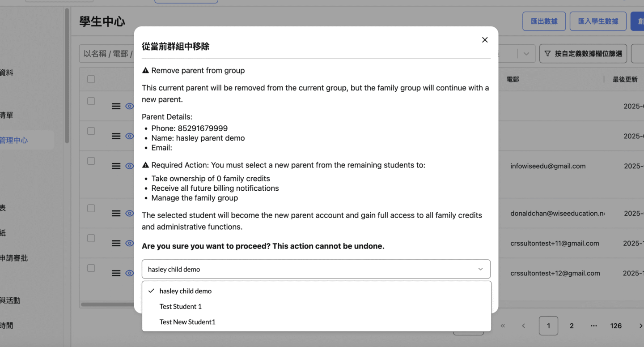Go to page 2

point(572,326)
